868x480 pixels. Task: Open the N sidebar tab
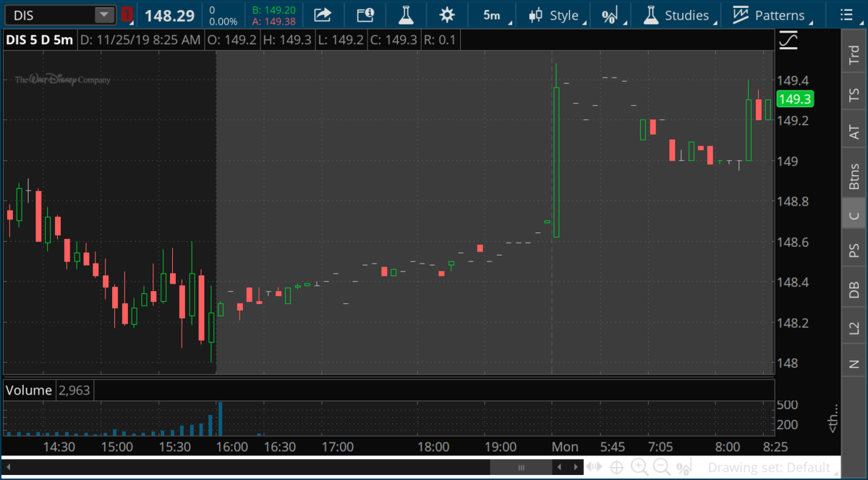[x=854, y=364]
